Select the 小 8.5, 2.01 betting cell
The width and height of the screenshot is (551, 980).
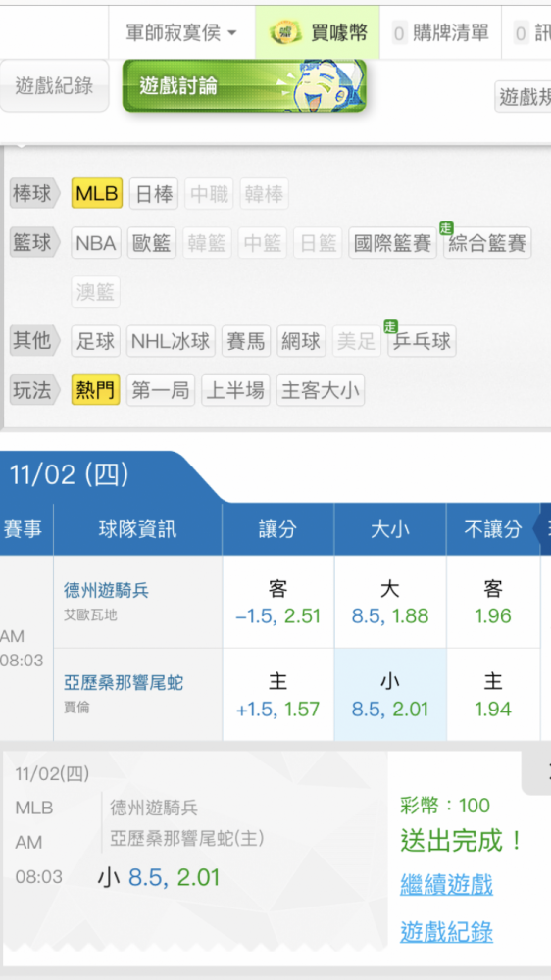(390, 695)
